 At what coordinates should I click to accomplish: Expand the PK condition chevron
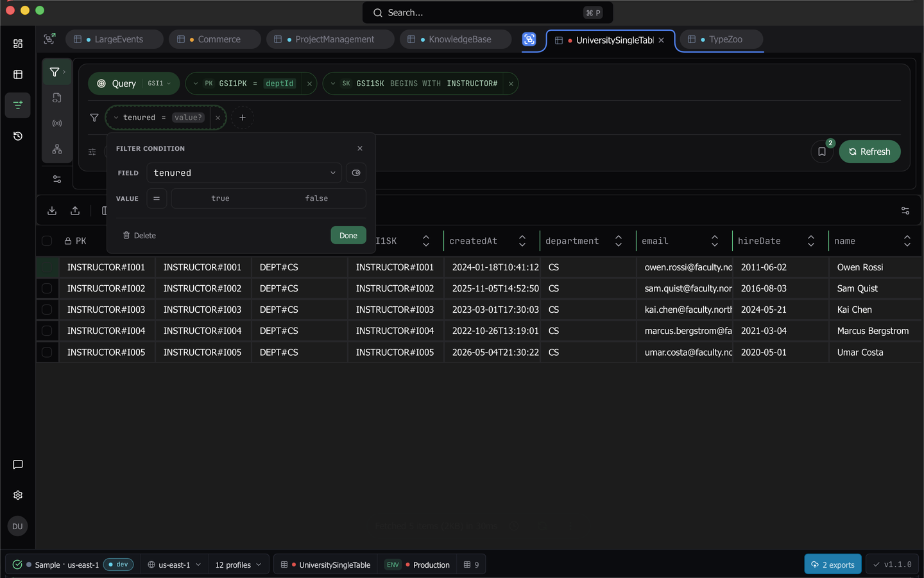click(x=196, y=83)
